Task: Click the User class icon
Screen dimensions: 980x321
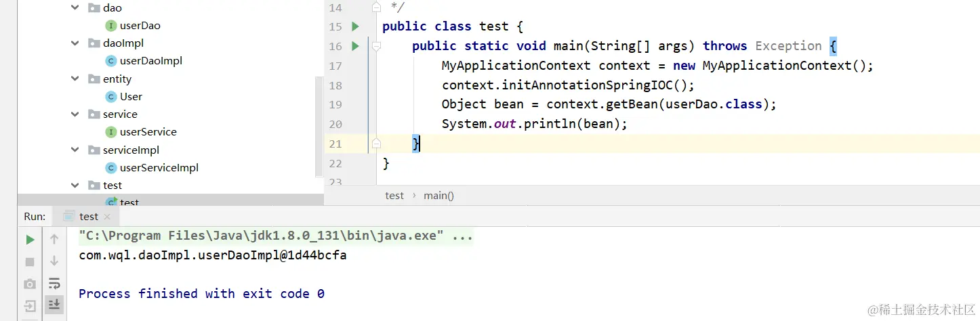Action: pyautogui.click(x=111, y=96)
